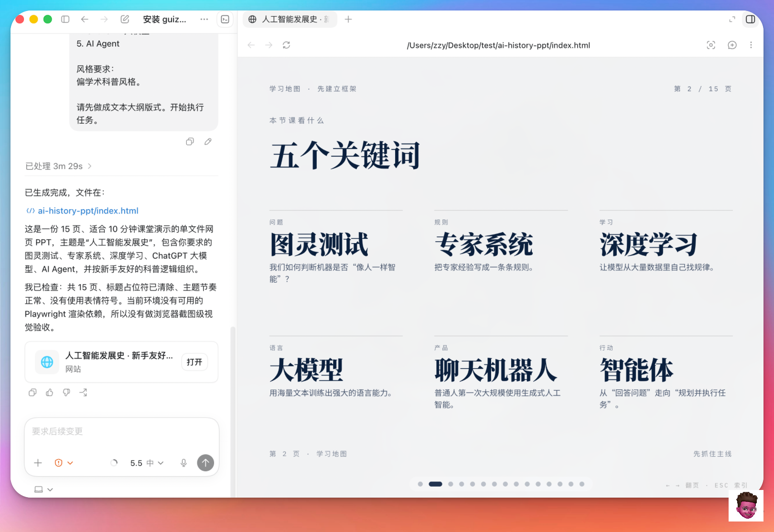Give thumbs up to the response
The image size is (774, 532).
pyautogui.click(x=50, y=393)
